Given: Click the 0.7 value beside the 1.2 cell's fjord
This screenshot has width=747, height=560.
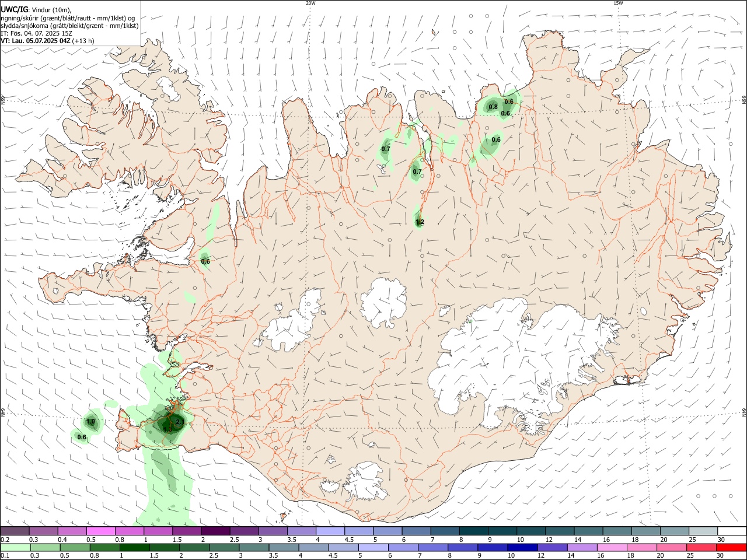Looking at the screenshot, I should pyautogui.click(x=417, y=171).
